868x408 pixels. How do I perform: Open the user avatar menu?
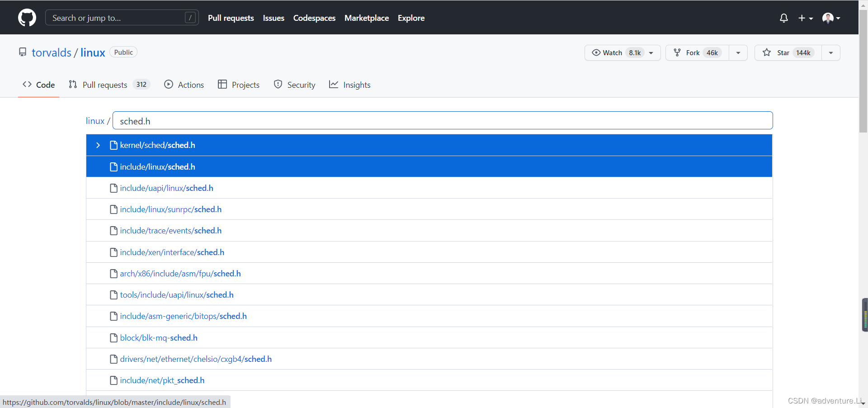(831, 18)
